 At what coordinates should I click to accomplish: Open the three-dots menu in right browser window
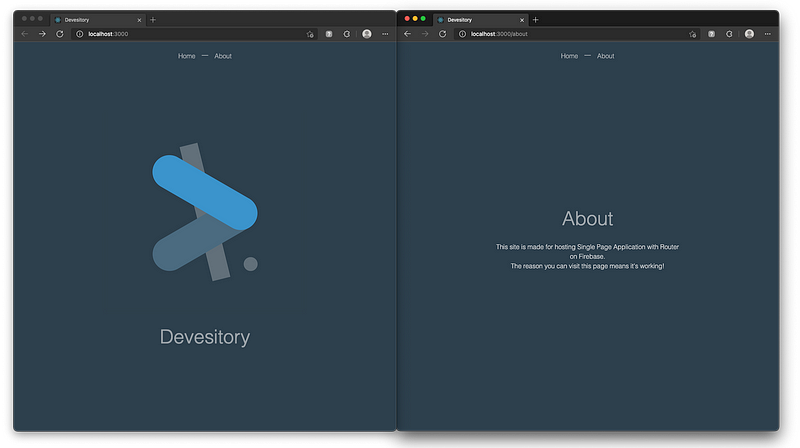pyautogui.click(x=767, y=34)
